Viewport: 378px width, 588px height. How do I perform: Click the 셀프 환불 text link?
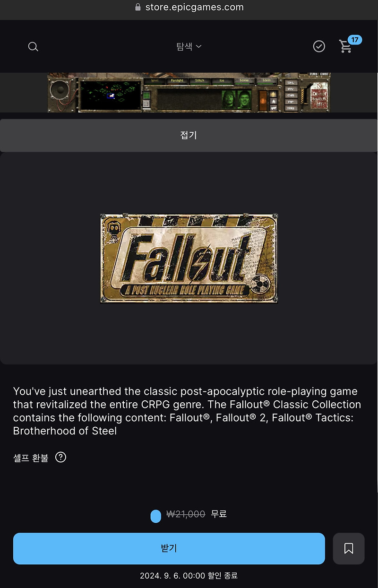pos(30,458)
